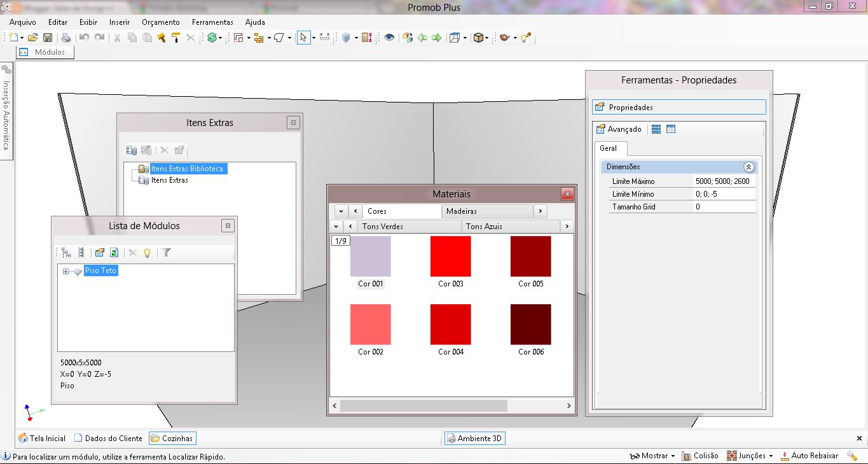Open a project with the folder icon

coord(32,38)
